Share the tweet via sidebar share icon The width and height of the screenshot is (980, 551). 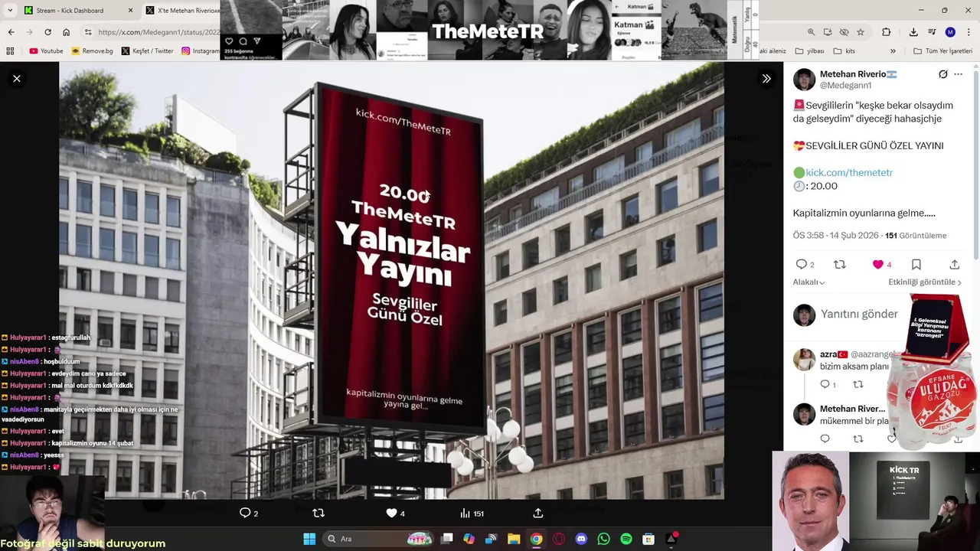coord(955,264)
